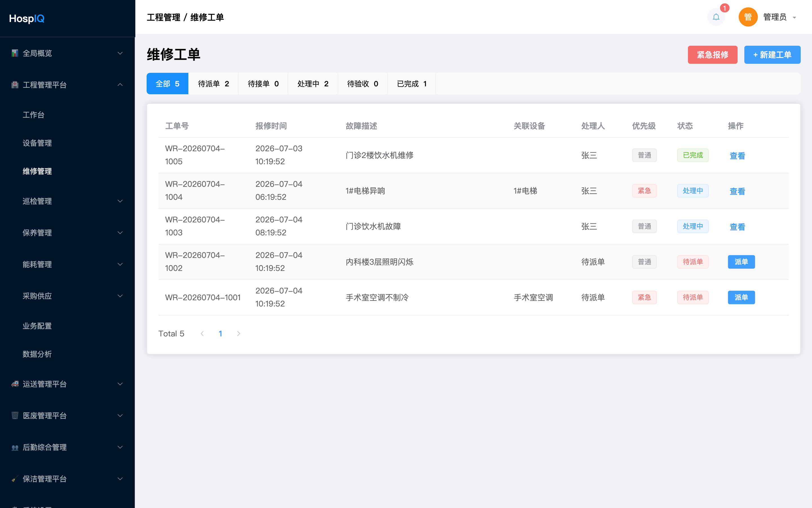Click the 运送管理平台 ambulance icon
This screenshot has width=812, height=508.
click(15, 384)
